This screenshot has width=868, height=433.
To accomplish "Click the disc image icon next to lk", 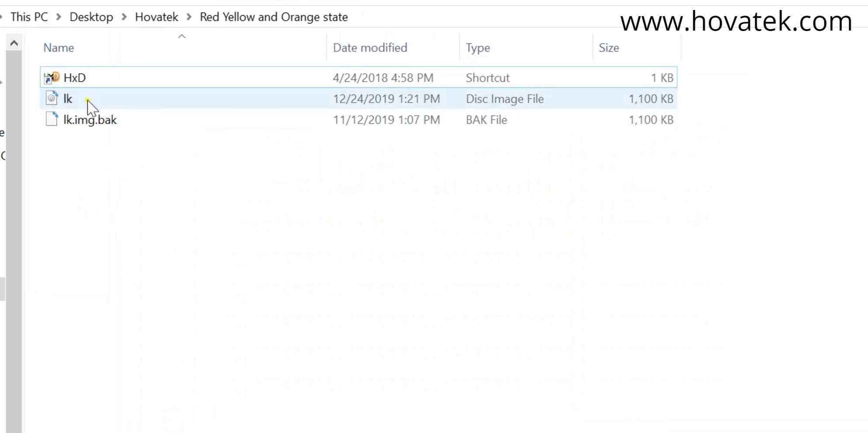I will [51, 98].
